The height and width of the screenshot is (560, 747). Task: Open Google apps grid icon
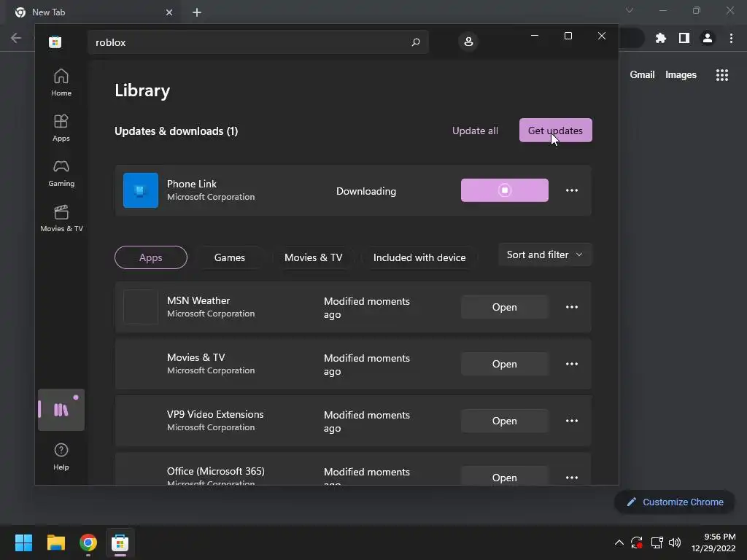click(x=722, y=75)
